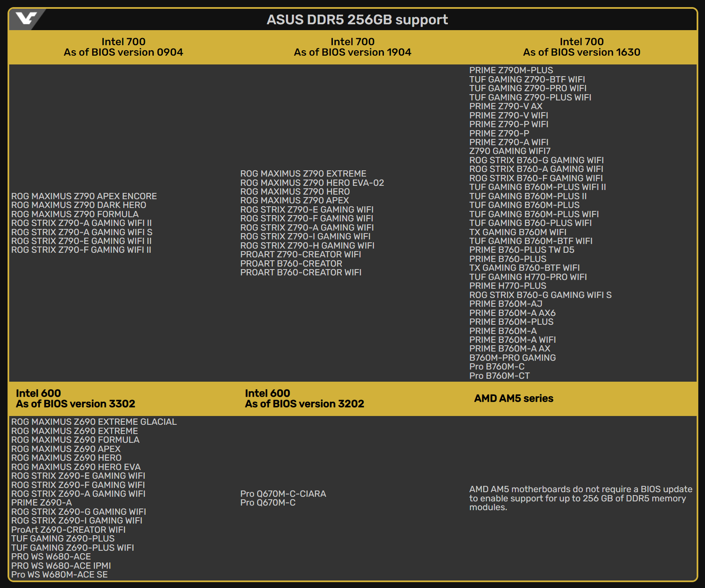
Task: Select ROG STRIX Z690-G GAMING WIFI entry
Action: point(79,512)
